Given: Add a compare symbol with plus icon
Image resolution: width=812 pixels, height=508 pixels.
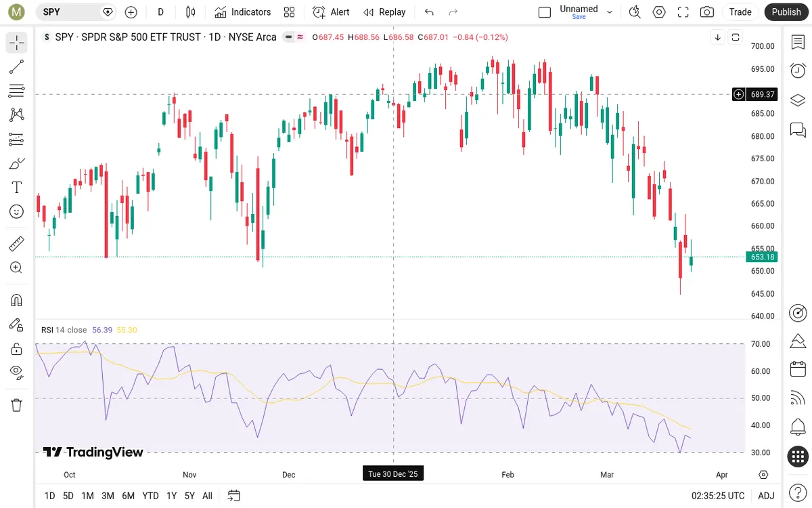Looking at the screenshot, I should click(131, 12).
